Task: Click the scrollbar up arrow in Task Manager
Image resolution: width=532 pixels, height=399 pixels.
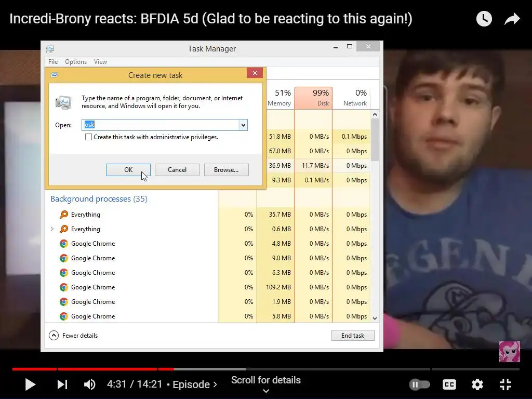Action: pos(375,115)
